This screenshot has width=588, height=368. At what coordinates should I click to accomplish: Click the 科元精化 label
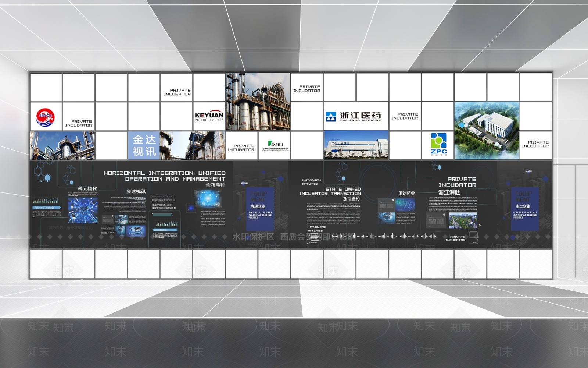(87, 188)
